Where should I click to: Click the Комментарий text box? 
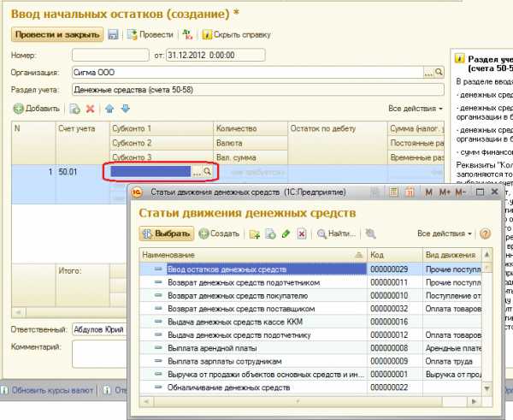click(x=99, y=353)
